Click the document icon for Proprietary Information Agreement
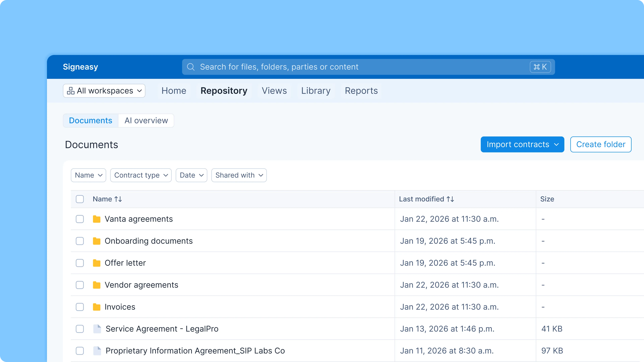 (x=97, y=350)
